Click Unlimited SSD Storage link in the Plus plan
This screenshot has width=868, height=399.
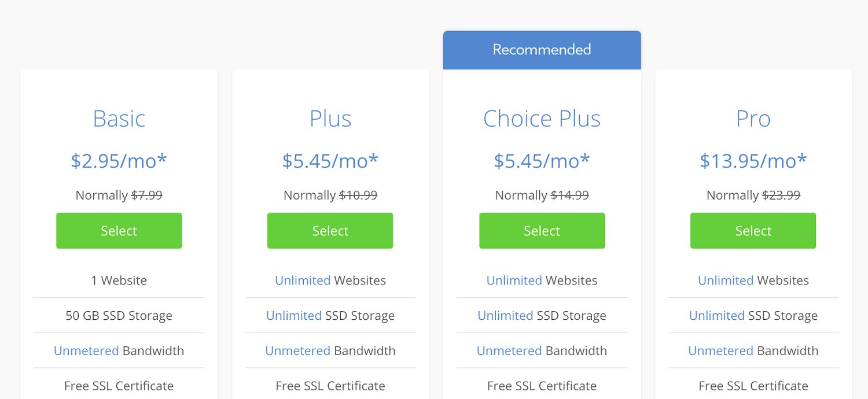click(293, 316)
